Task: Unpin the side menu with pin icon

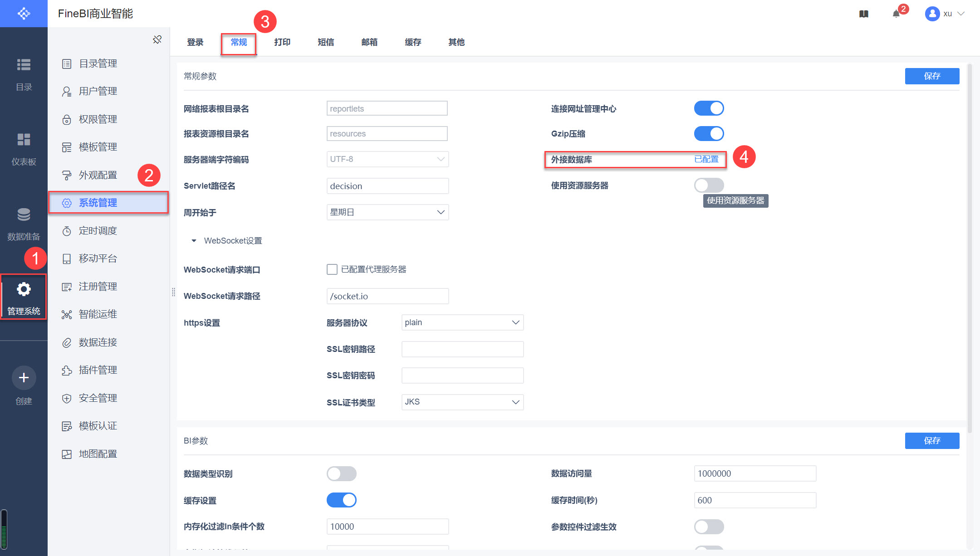Action: point(157,40)
